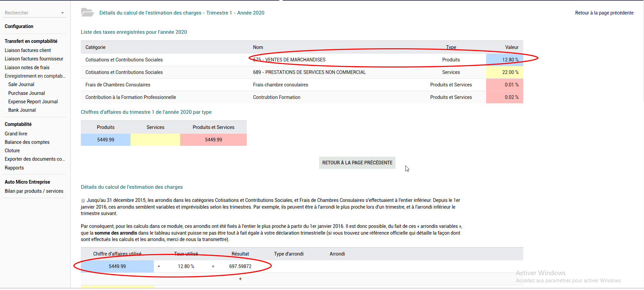This screenshot has width=644, height=290.
Task: Open Liaison factures fournisseur
Action: coord(34,59)
